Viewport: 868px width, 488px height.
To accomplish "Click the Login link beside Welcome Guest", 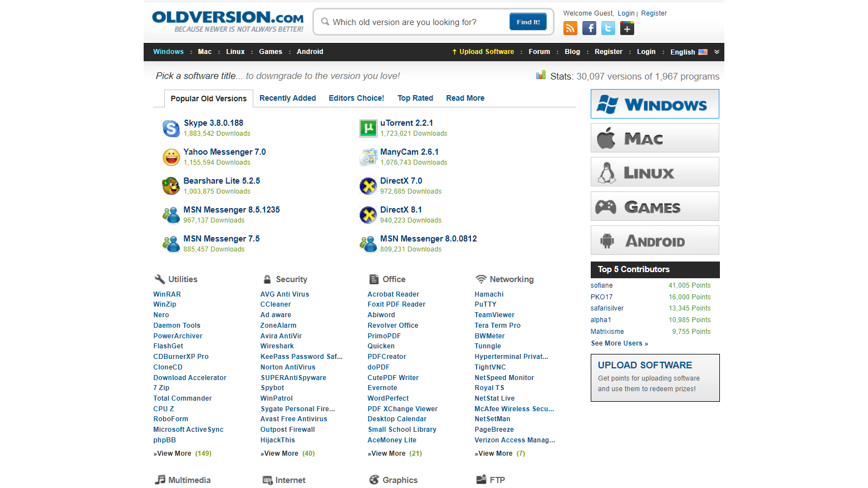I will pos(626,13).
